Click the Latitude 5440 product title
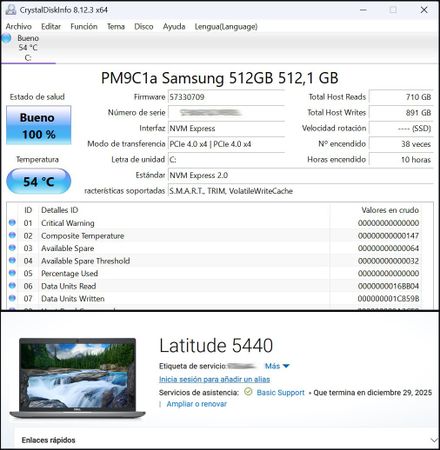This screenshot has width=440, height=450. (216, 345)
